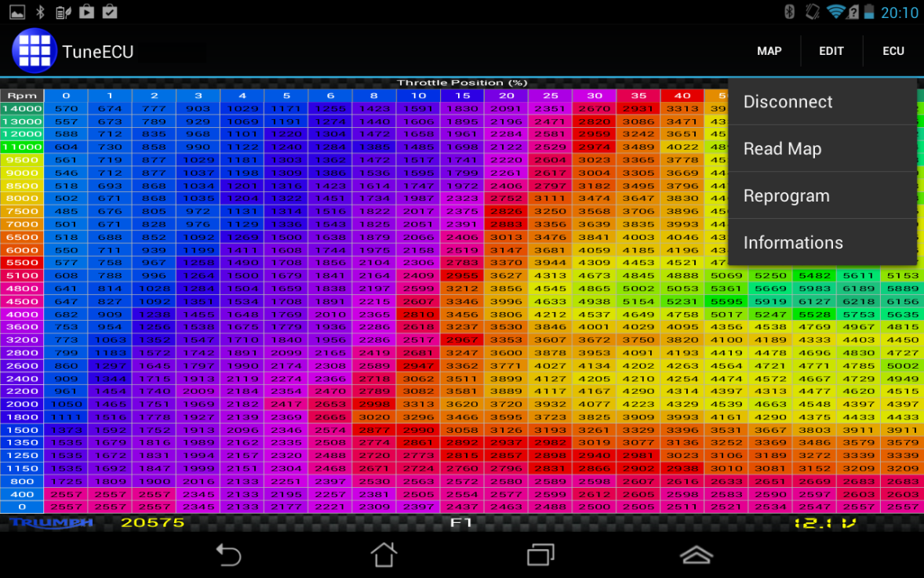This screenshot has width=924, height=578.
Task: Select cell 2670 in 14000 row
Action: click(x=594, y=108)
